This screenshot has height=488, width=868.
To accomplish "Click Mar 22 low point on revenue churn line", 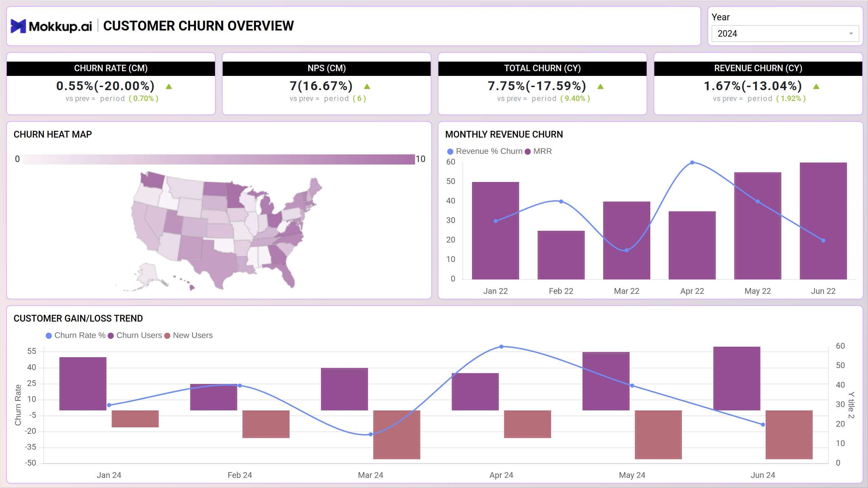I will click(x=627, y=250).
